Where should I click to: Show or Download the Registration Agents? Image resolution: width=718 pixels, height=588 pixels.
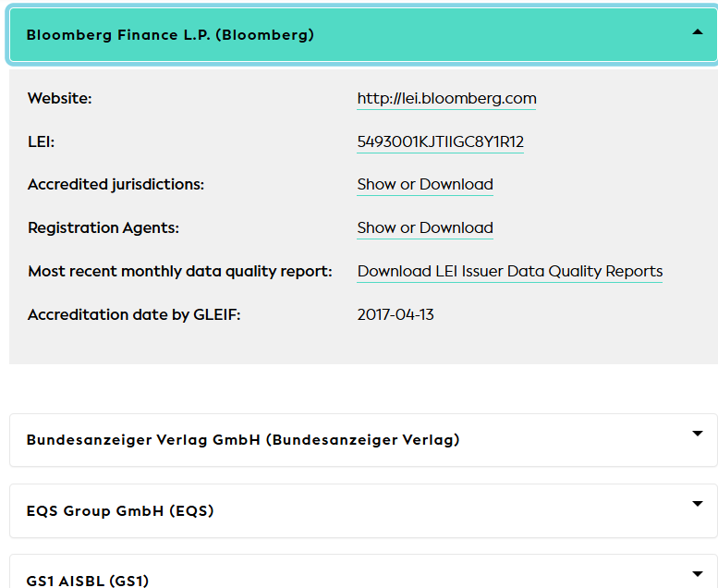425,228
